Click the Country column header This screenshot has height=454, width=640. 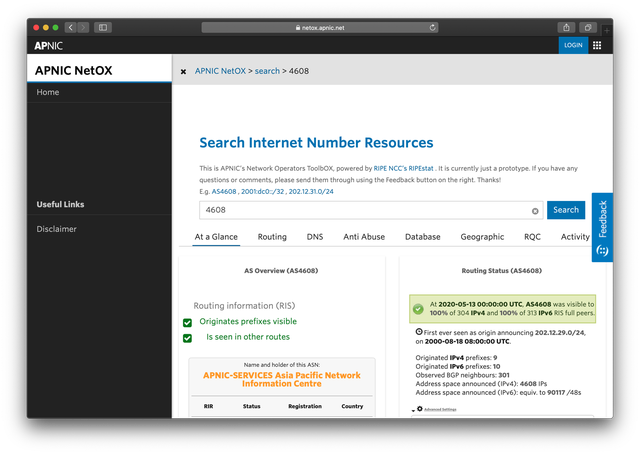click(352, 406)
